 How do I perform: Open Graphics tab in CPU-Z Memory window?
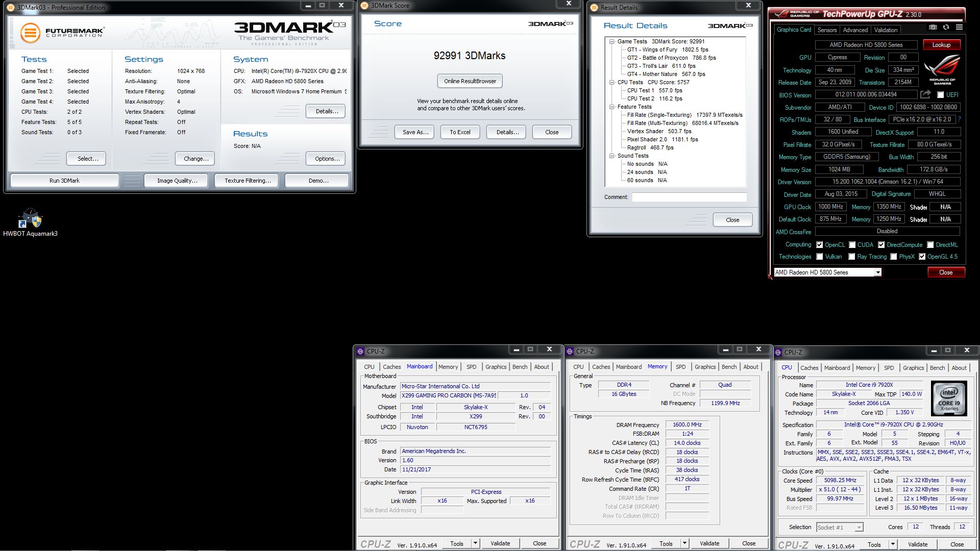pyautogui.click(x=705, y=367)
